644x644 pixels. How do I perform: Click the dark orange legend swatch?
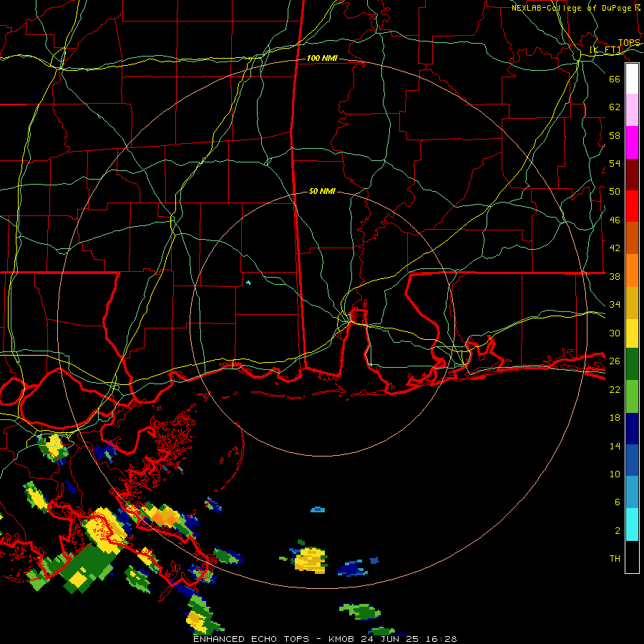tap(632, 238)
